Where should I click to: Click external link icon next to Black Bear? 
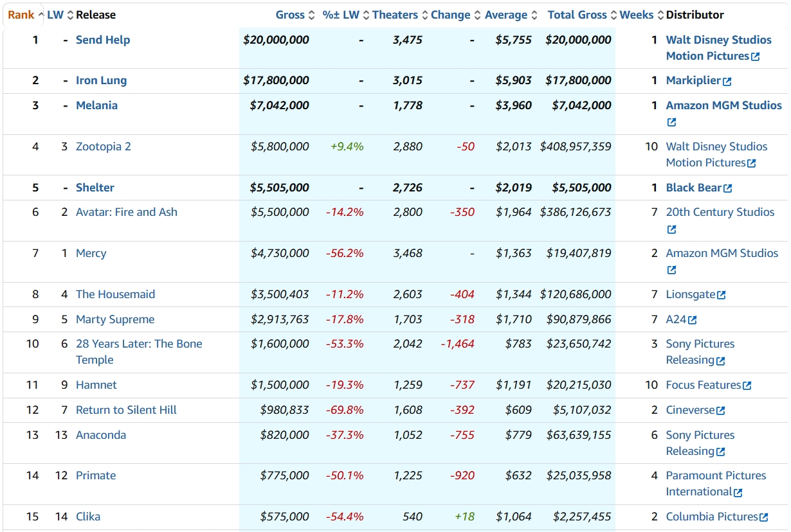click(727, 189)
